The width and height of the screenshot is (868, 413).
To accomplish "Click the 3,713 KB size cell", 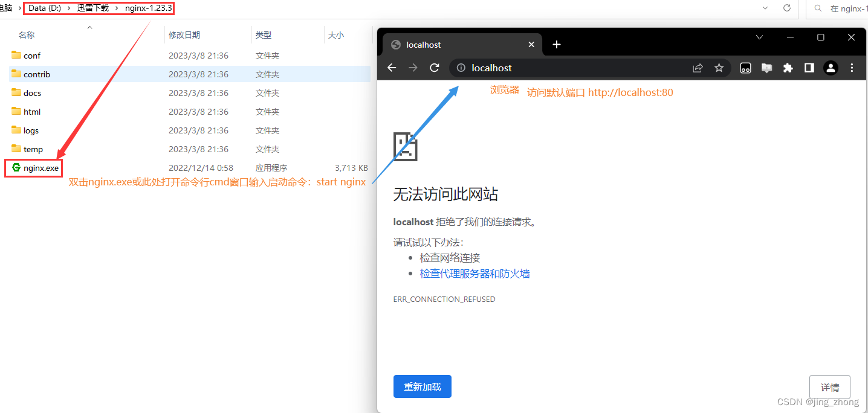I will coord(351,168).
